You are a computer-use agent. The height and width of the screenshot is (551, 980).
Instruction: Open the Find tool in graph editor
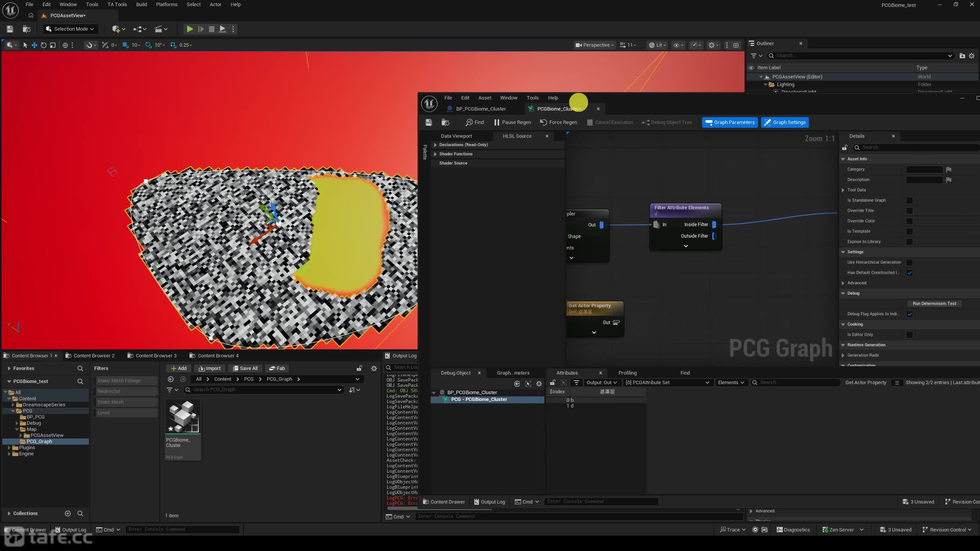click(x=475, y=122)
